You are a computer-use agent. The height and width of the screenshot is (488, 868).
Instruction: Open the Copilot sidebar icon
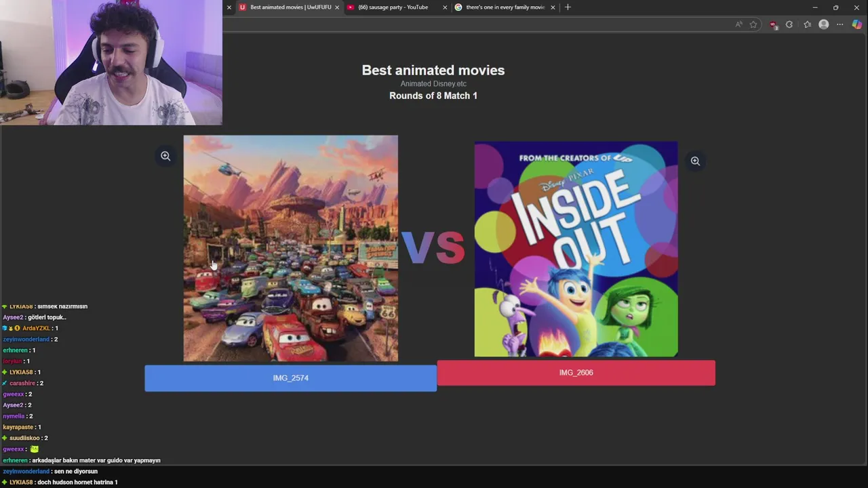pyautogui.click(x=857, y=24)
